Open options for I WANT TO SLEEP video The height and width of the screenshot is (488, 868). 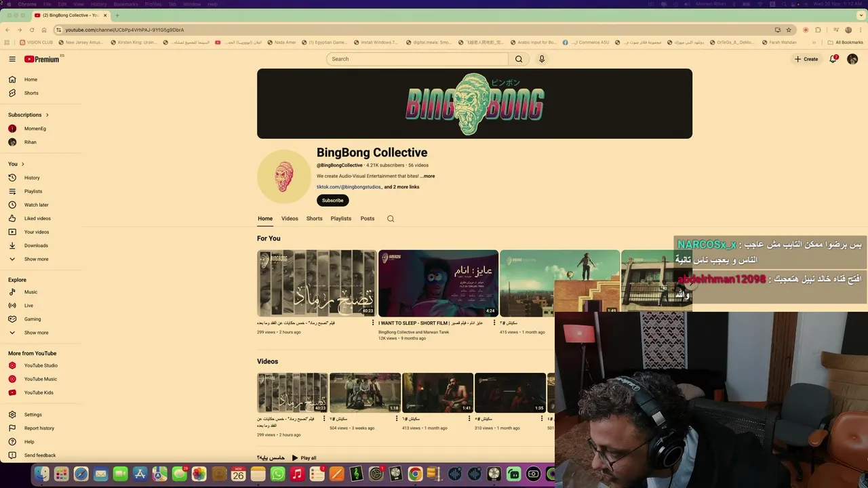coord(494,323)
